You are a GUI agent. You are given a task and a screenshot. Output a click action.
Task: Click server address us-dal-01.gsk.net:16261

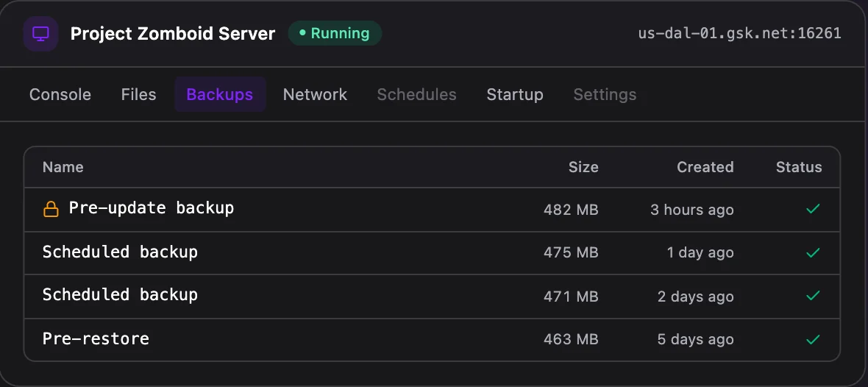pos(739,34)
